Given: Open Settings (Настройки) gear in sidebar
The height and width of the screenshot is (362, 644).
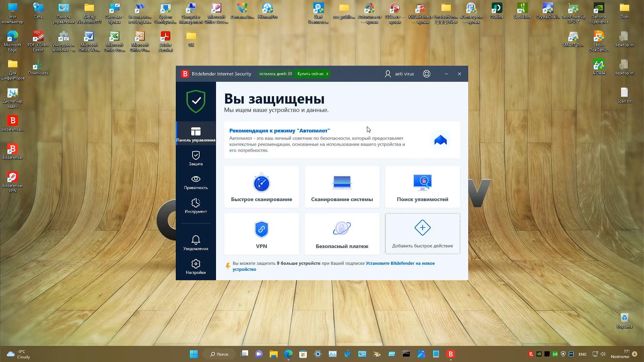Looking at the screenshot, I should [x=196, y=267].
